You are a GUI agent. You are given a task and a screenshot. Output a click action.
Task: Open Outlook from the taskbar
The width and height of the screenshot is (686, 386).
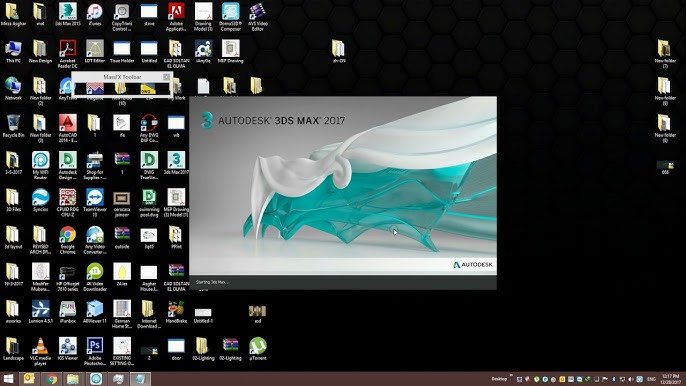(x=29, y=379)
